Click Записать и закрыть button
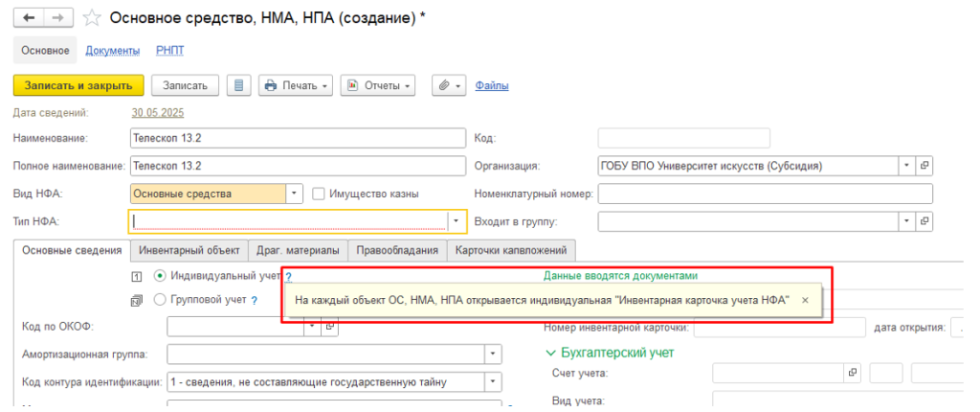Screen dimensions: 980x412 tap(78, 86)
